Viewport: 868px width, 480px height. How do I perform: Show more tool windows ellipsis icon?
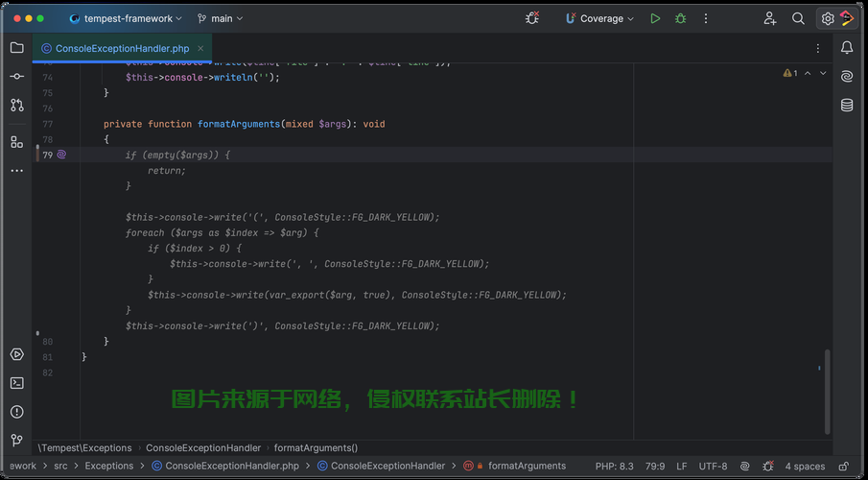pyautogui.click(x=16, y=171)
